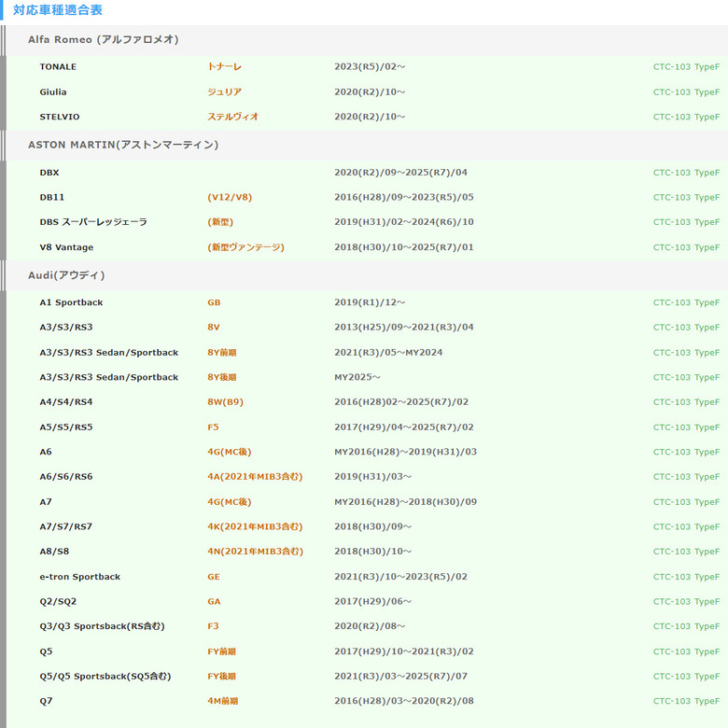Click the Q7 model name

tap(46, 701)
